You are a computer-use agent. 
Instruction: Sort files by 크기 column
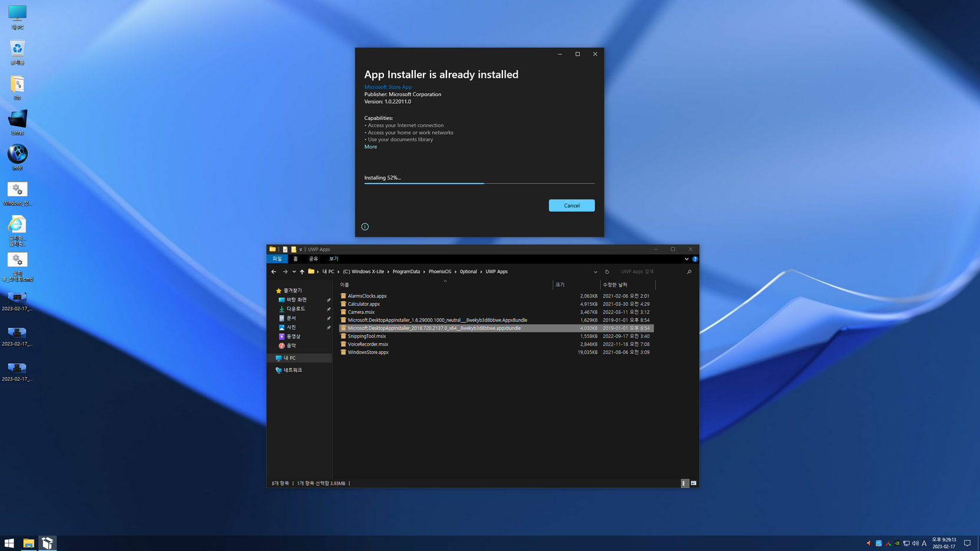point(576,285)
